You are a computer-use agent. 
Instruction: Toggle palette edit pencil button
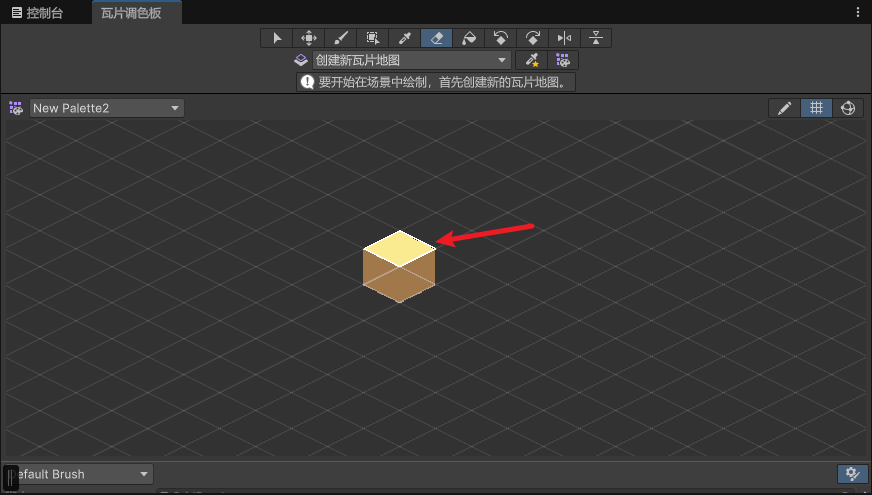784,108
